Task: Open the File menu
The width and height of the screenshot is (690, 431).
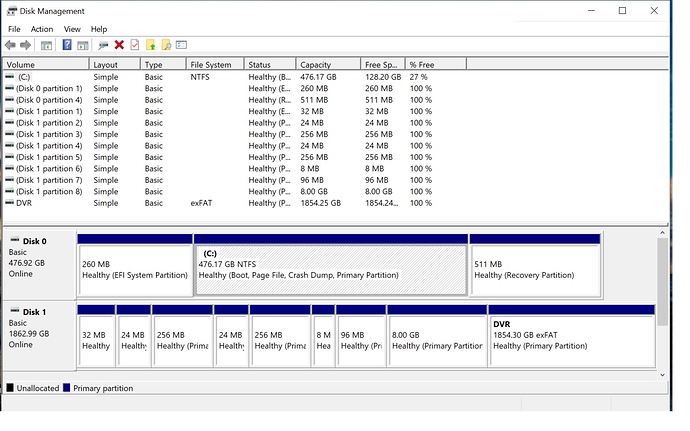Action: [x=14, y=29]
